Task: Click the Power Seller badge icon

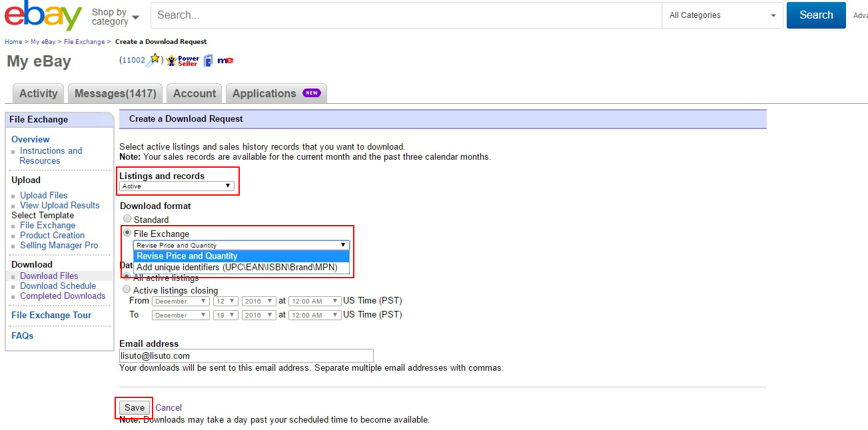Action: 183,60
